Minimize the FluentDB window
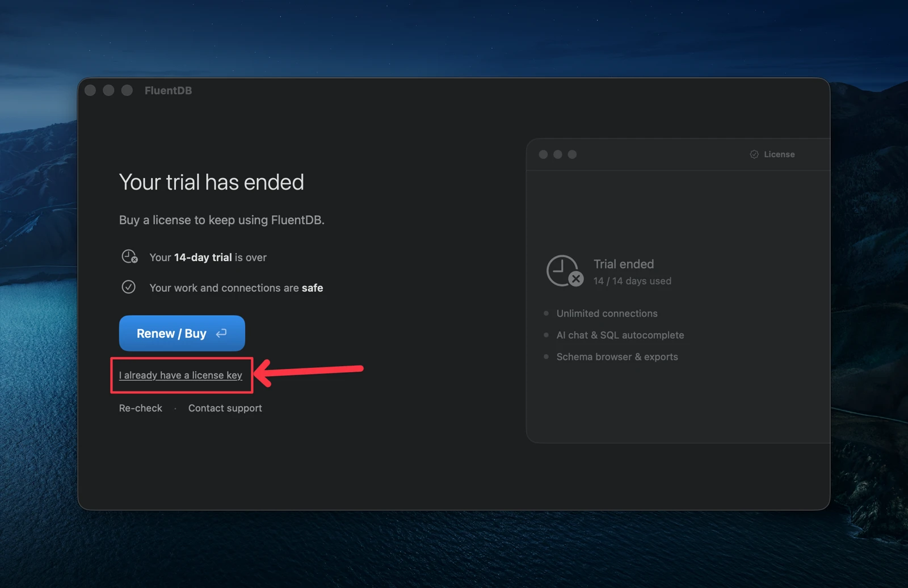908x588 pixels. tap(108, 90)
